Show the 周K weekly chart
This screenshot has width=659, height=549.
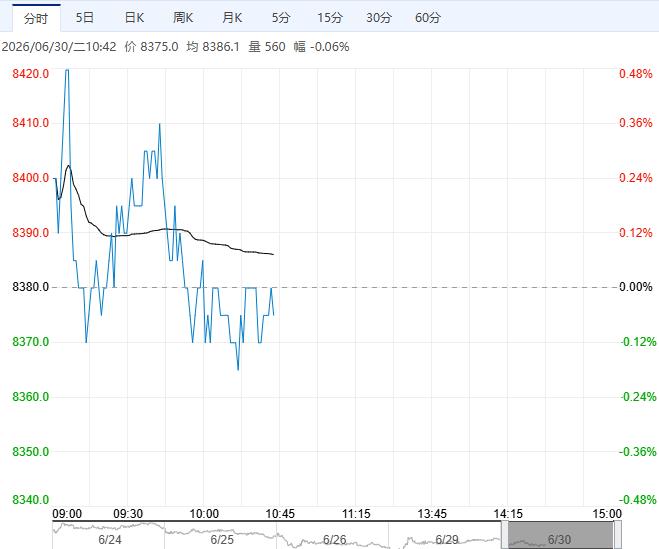(183, 18)
